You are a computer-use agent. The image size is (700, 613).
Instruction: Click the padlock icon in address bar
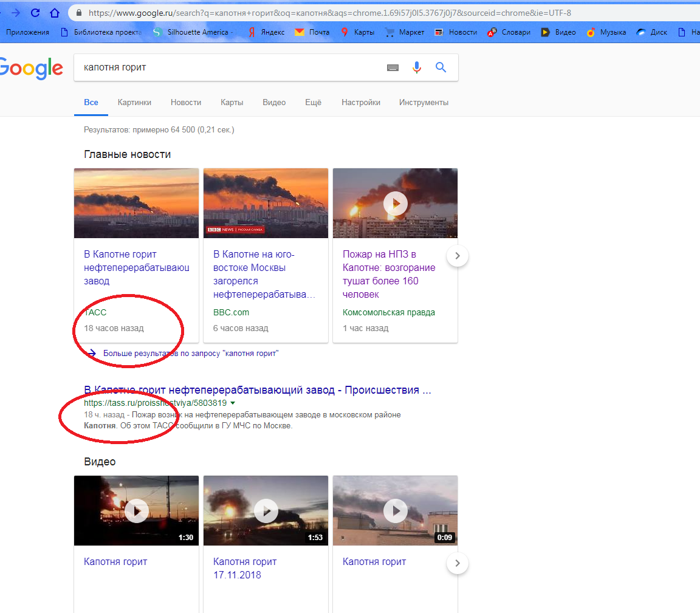pyautogui.click(x=79, y=13)
